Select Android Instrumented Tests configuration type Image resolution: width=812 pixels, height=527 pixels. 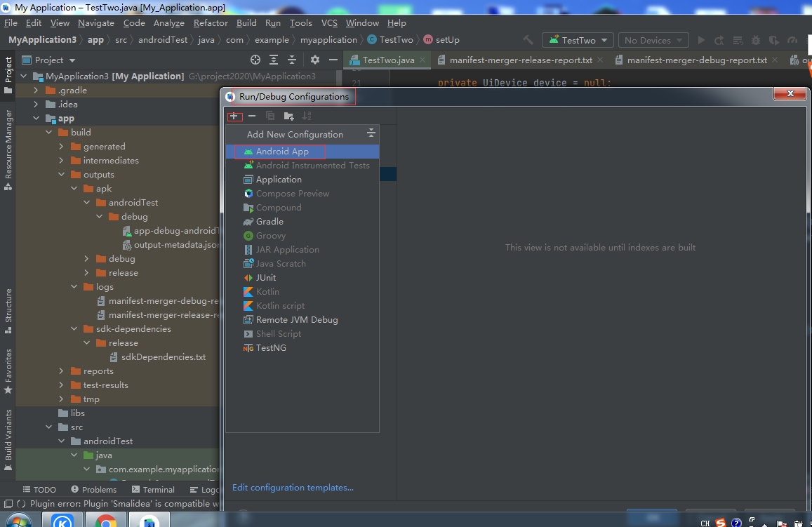click(302, 165)
